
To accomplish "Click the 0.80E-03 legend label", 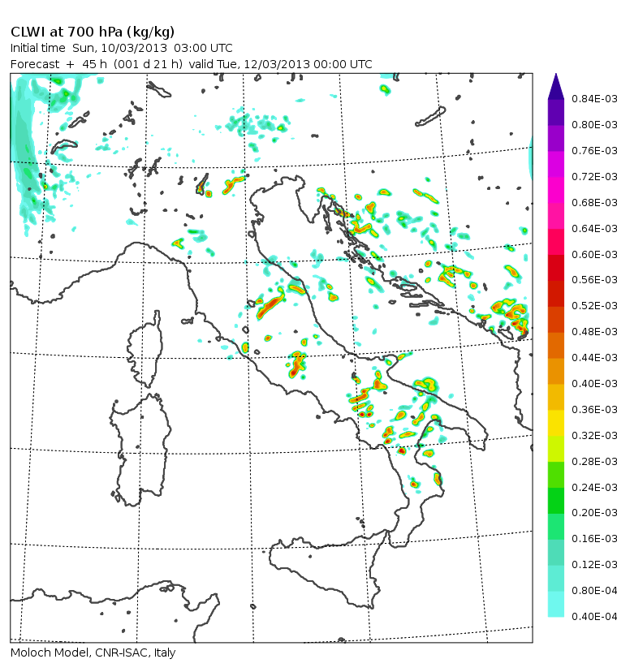I will pyautogui.click(x=594, y=125).
